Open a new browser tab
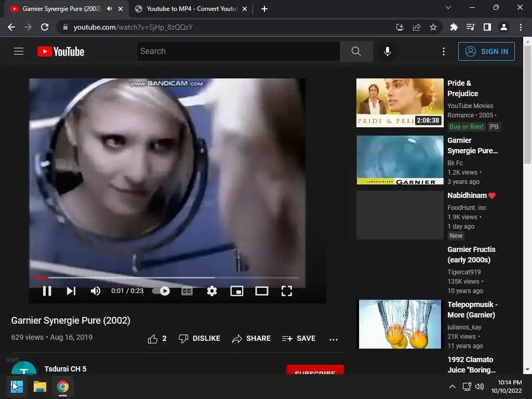Screen dimensions: 532x399 (x=264, y=9)
